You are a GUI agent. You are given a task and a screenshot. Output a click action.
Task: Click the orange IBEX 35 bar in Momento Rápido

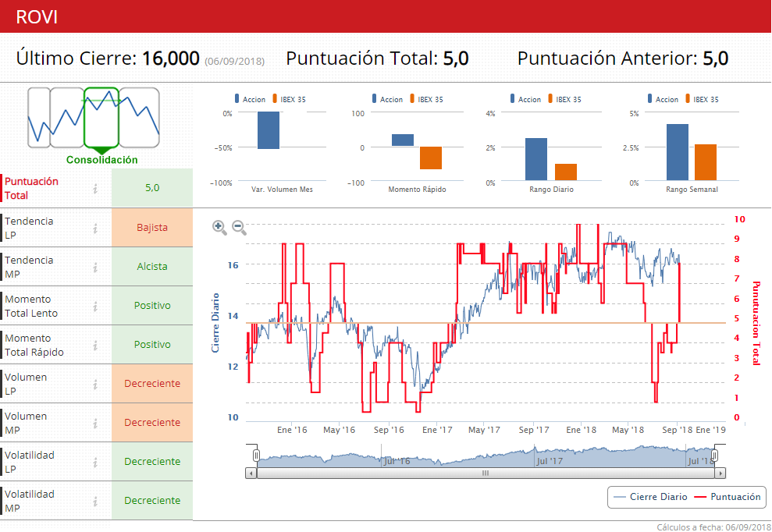431,158
